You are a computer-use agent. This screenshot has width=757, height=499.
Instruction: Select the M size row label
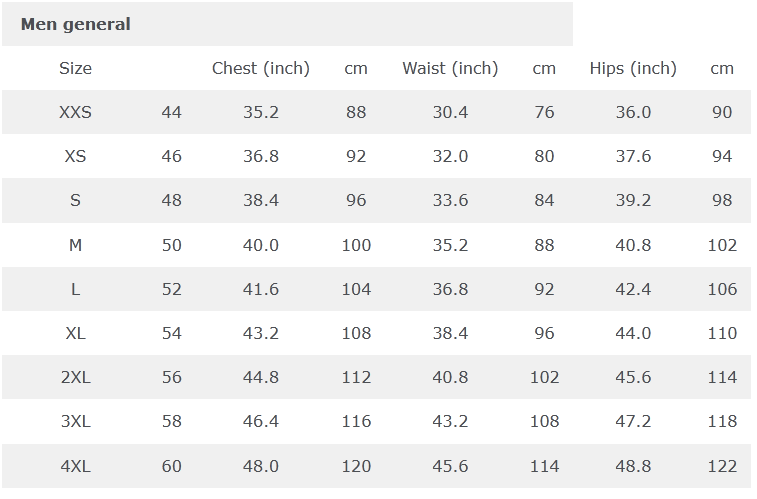[x=75, y=245]
